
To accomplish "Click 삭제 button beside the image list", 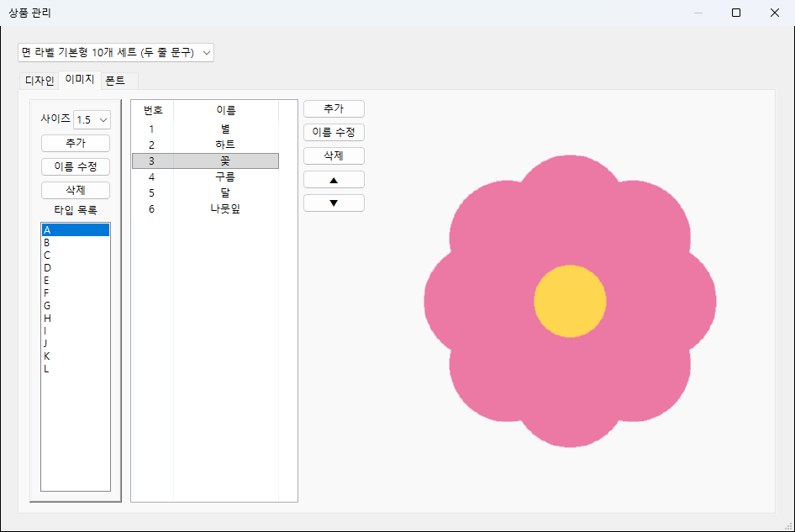I will 334,155.
